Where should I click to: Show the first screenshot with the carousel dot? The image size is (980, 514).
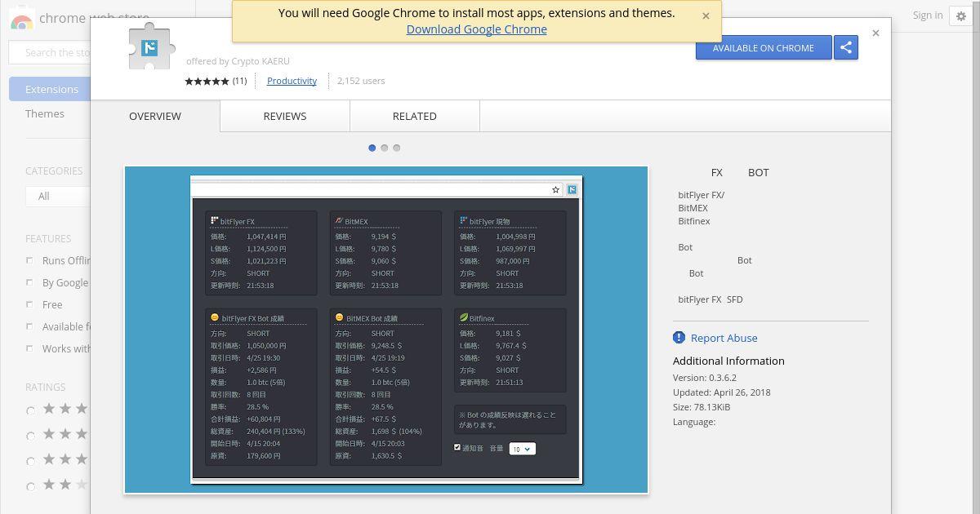(x=372, y=148)
